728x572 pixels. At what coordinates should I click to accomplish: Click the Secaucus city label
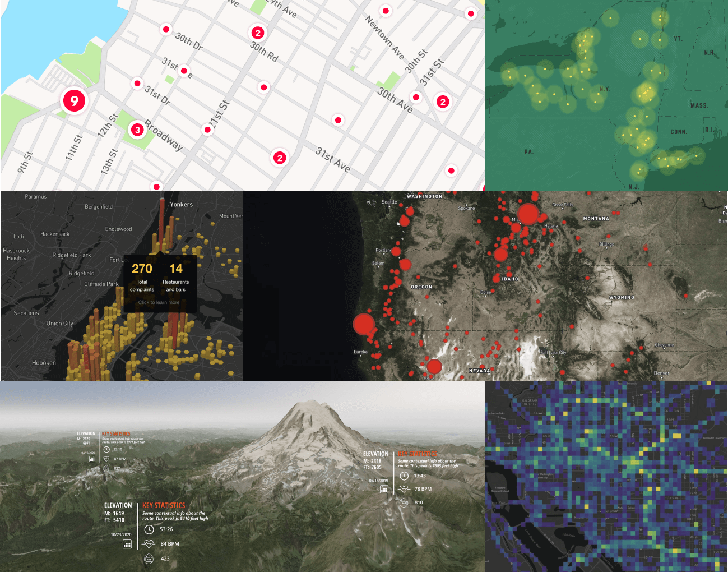pyautogui.click(x=26, y=313)
